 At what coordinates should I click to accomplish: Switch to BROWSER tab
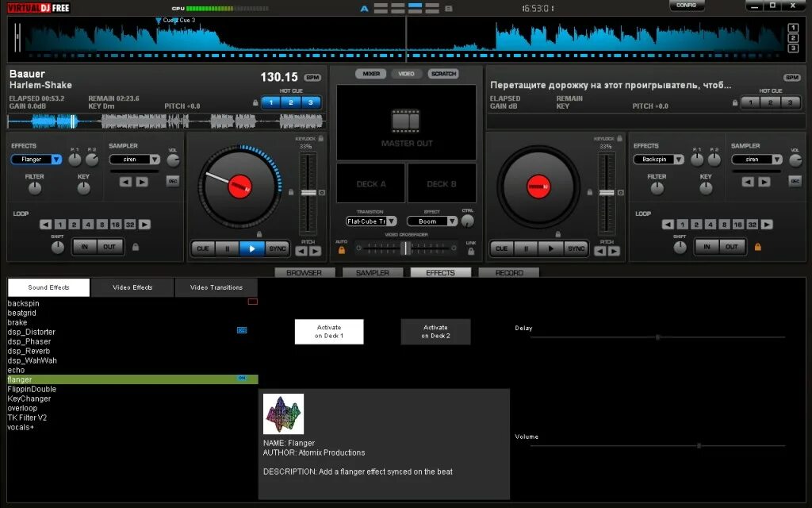tap(304, 273)
